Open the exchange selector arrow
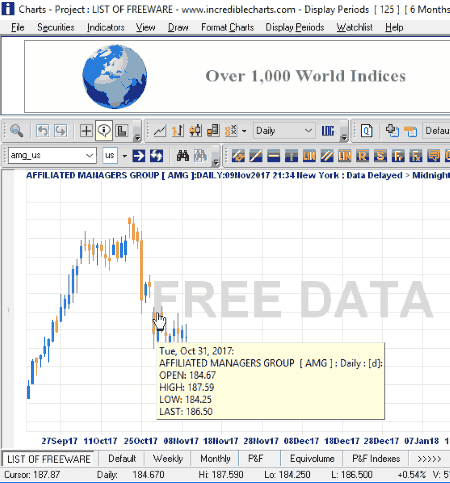 tap(125, 156)
